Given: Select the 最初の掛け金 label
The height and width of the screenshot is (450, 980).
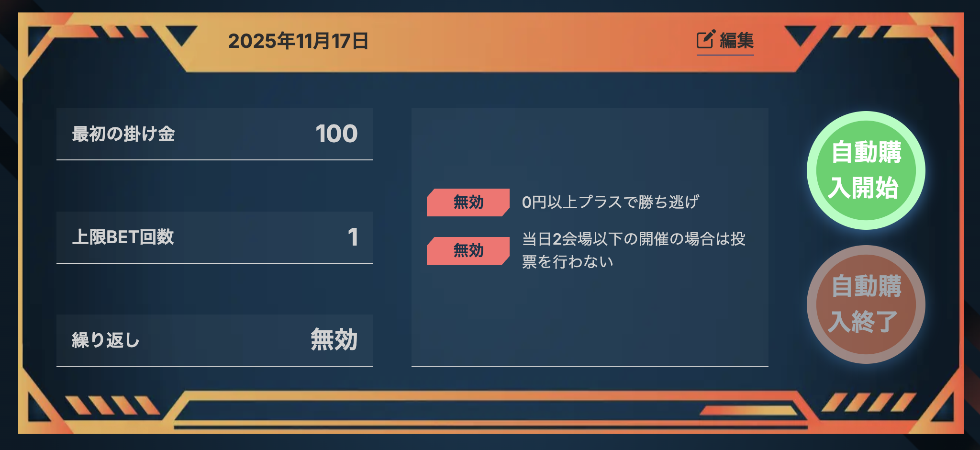Looking at the screenshot, I should [x=123, y=134].
